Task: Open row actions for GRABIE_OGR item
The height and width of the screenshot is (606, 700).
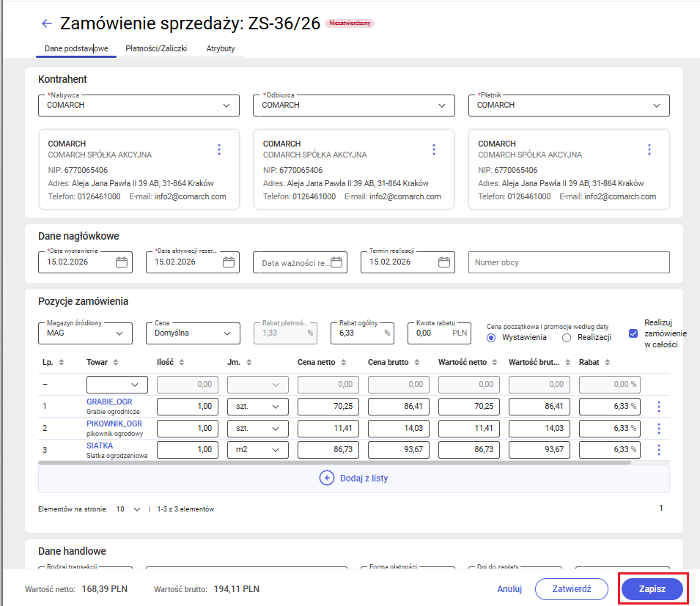Action: pyautogui.click(x=658, y=406)
